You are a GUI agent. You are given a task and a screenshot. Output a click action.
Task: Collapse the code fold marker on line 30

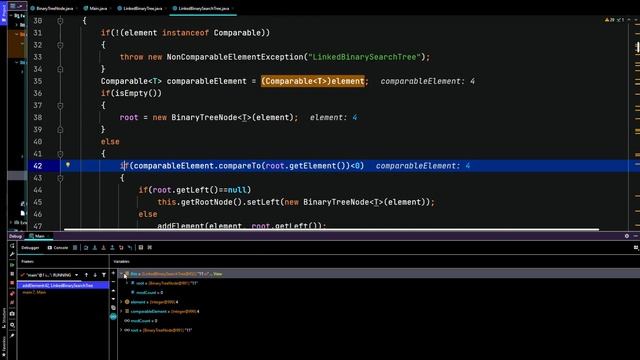tap(60, 21)
